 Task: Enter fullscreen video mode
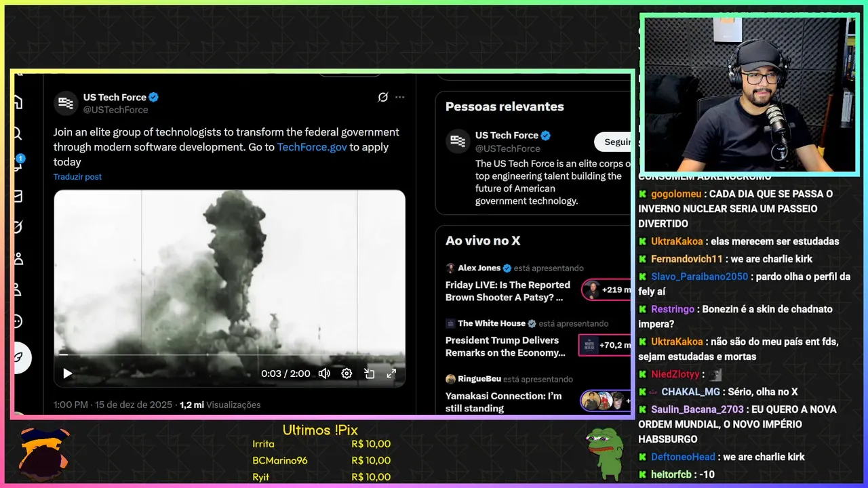pos(391,373)
